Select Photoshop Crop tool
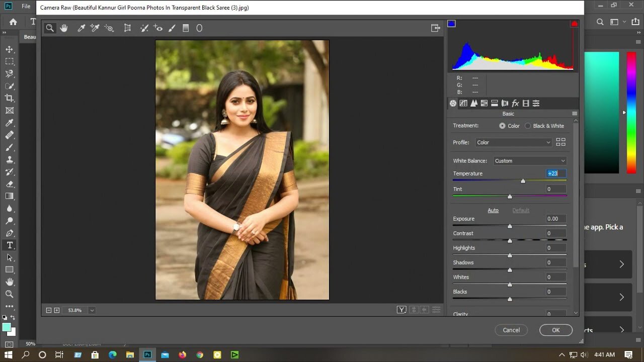The height and width of the screenshot is (362, 644). [9, 98]
